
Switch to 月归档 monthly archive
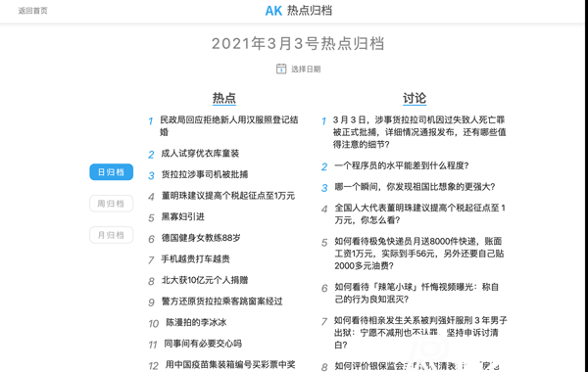tap(111, 235)
